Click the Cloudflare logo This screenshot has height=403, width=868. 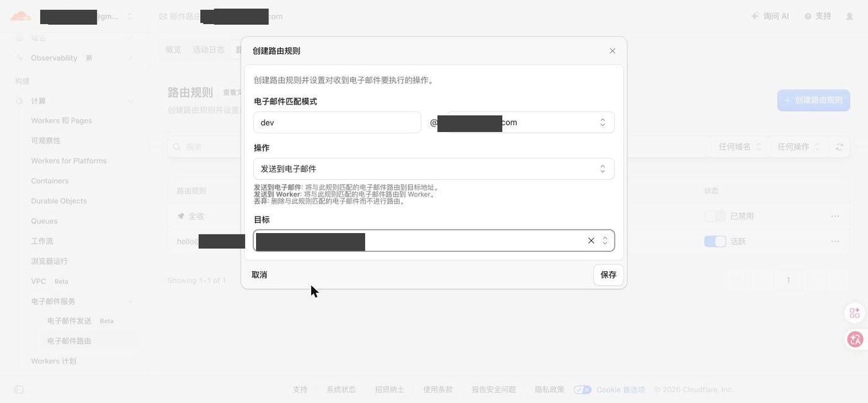20,16
